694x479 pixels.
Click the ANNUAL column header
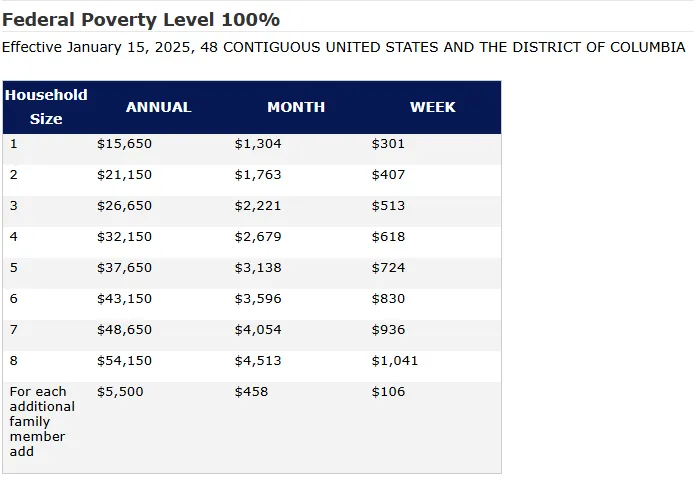click(x=158, y=107)
